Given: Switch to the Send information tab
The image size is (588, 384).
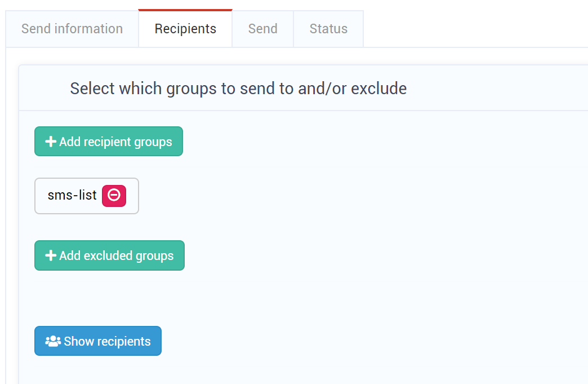Looking at the screenshot, I should pos(72,29).
